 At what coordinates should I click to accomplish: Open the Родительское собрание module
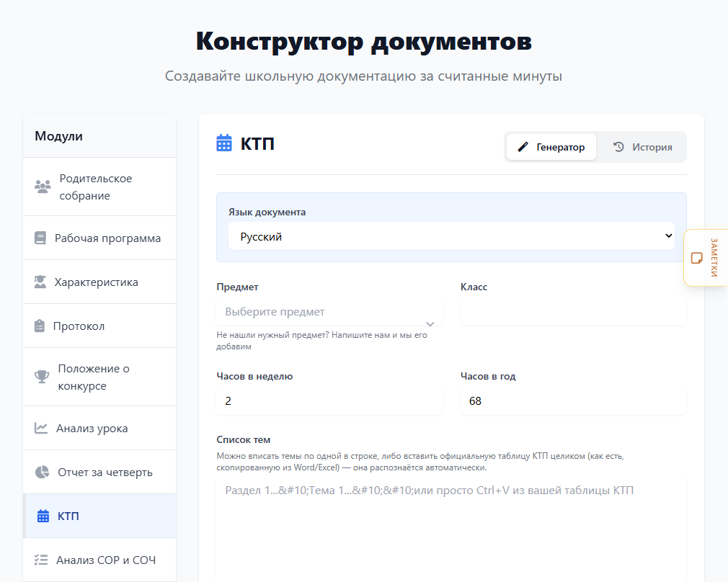(x=99, y=187)
